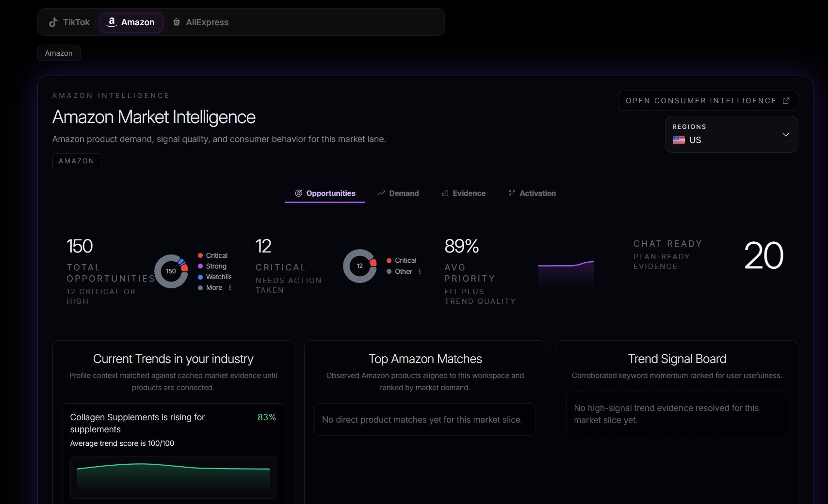Viewport: 828px width, 504px height.
Task: Click the Total Opportunities donut chart showing 150
Action: 171,271
